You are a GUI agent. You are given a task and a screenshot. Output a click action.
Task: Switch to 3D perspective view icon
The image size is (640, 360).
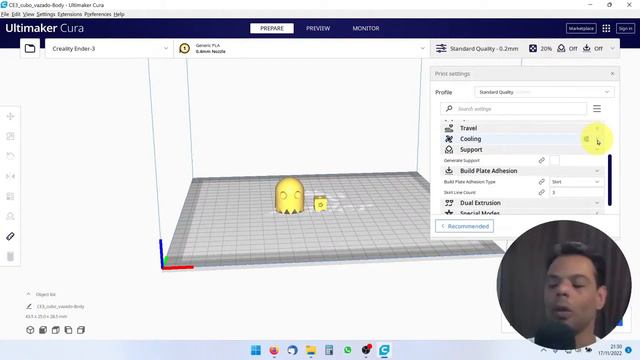(30, 330)
